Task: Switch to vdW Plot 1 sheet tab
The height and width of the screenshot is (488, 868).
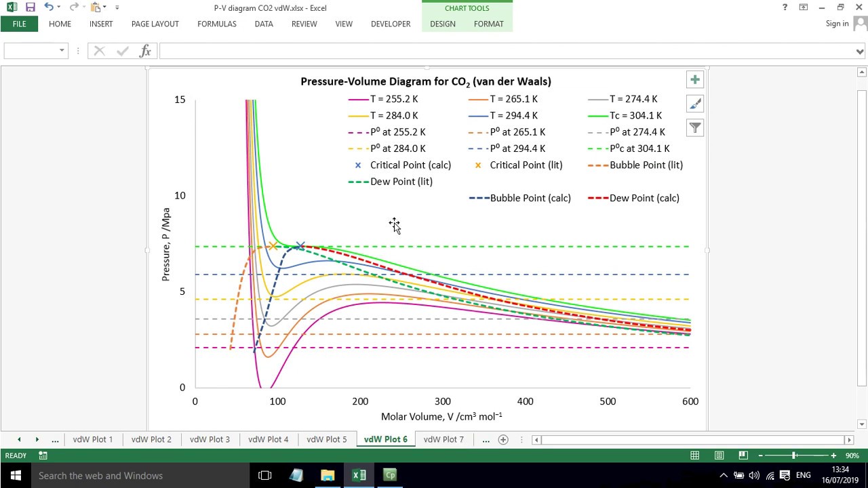Action: tap(93, 439)
